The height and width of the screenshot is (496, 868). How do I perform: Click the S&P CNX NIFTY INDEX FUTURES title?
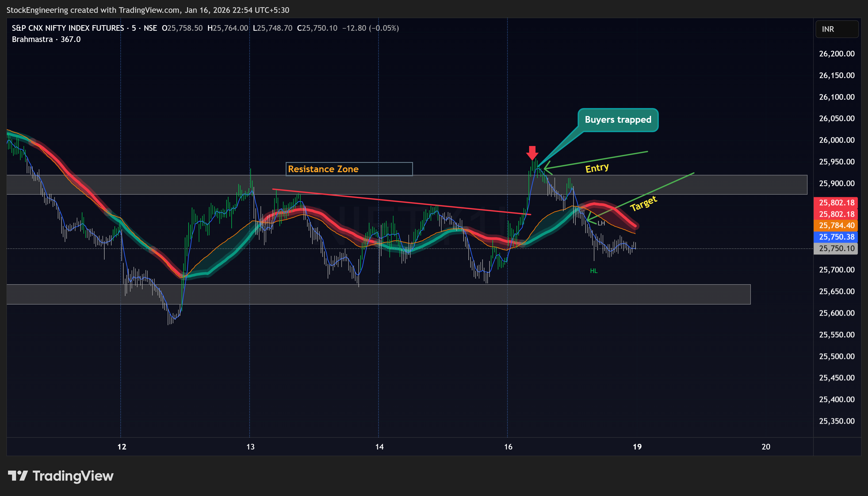click(68, 28)
